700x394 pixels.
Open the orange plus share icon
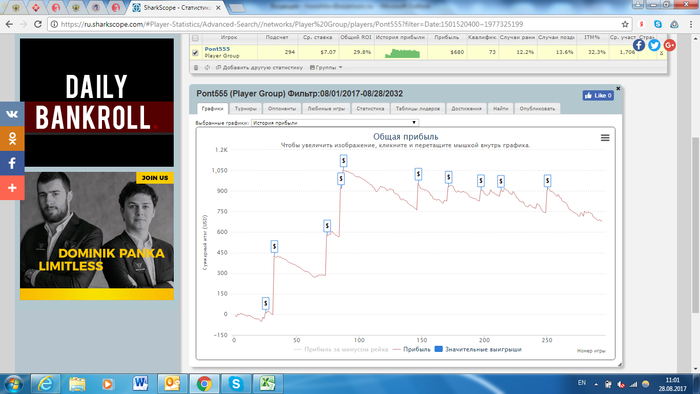[12, 188]
